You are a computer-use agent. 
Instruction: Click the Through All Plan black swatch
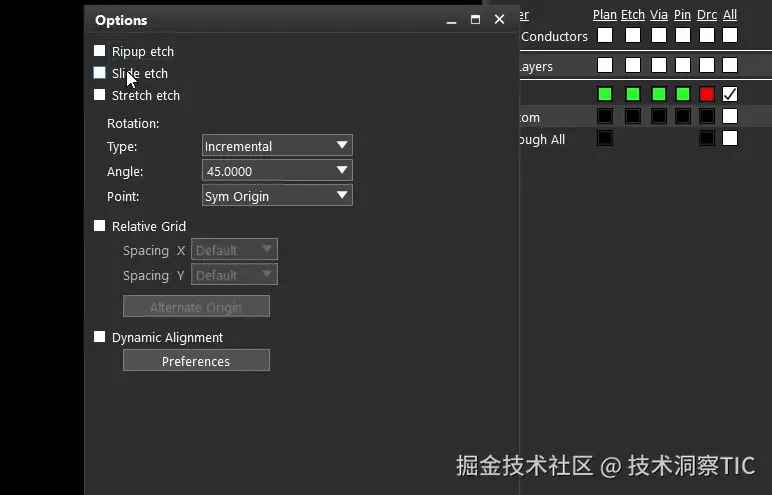(605, 138)
